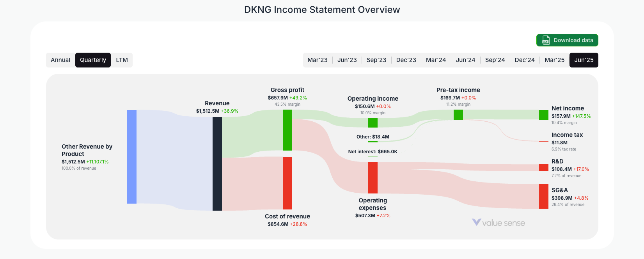Viewport: 644px width, 259px height.
Task: Click the 11.2% margin text
Action: tap(458, 104)
